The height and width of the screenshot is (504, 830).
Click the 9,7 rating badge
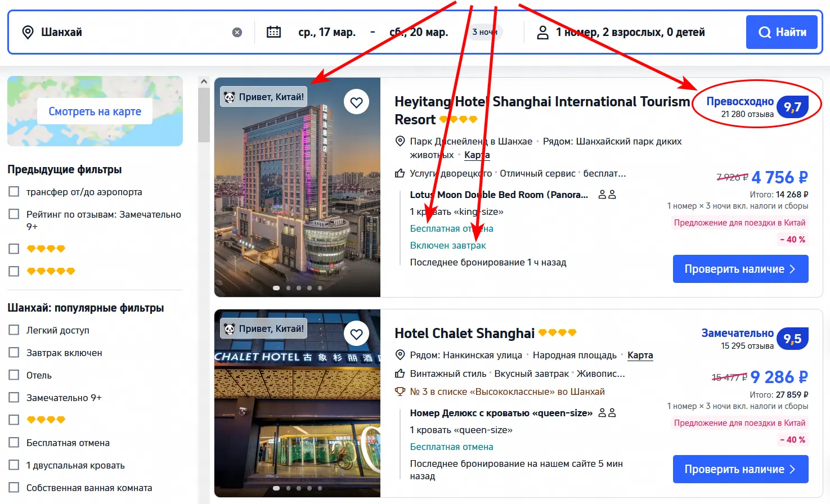[792, 107]
